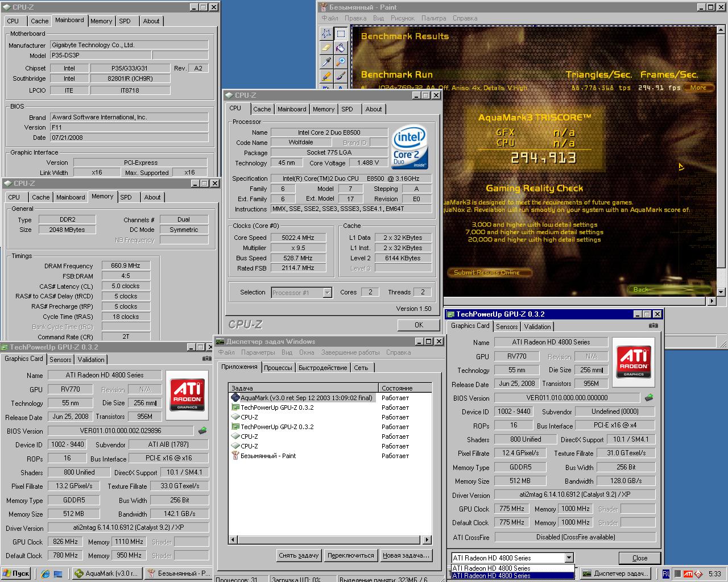The image size is (728, 582).
Task: Click Новая задача button in Task Manager
Action: 406,555
